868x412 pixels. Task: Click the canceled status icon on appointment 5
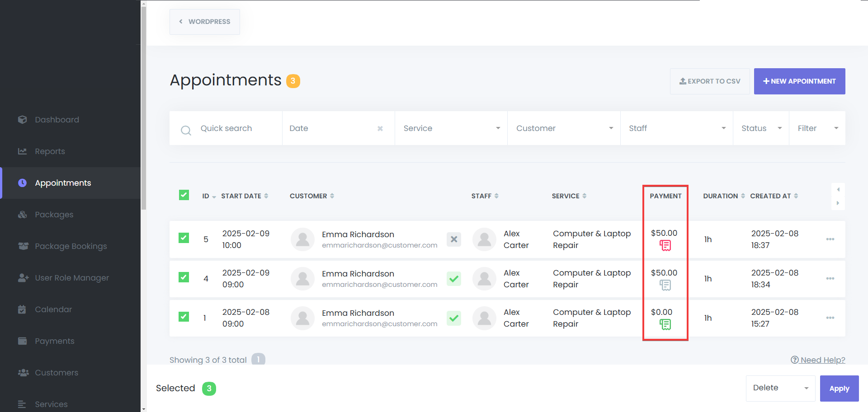[454, 239]
